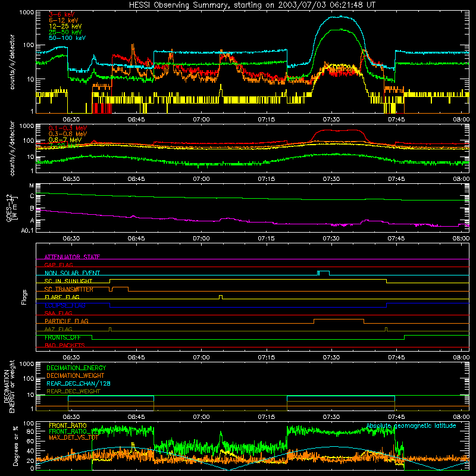Click the Degrees or % axis title
476x476 pixels.
(15, 446)
